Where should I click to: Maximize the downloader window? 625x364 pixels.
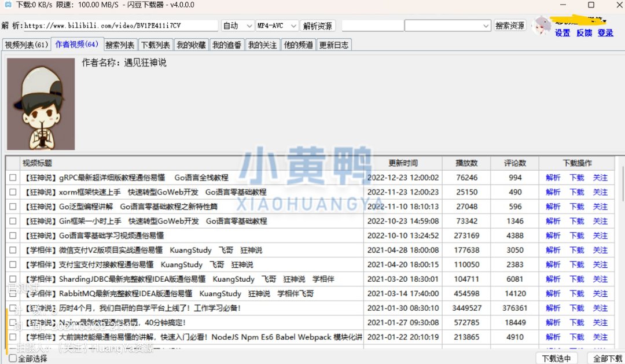point(591,5)
